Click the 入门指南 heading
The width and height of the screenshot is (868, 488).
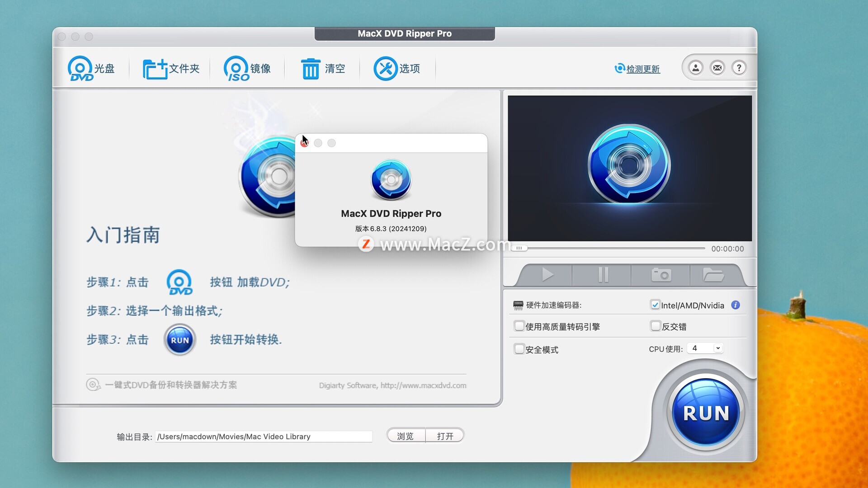[123, 235]
